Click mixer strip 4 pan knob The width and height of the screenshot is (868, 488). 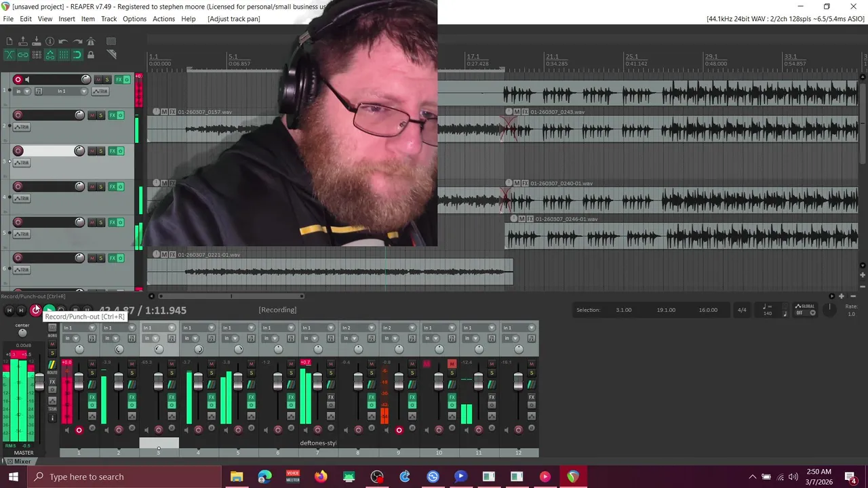199,349
